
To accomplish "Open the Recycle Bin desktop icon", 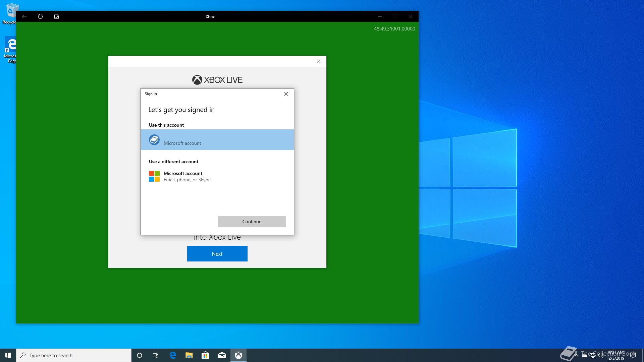I will (x=10, y=13).
